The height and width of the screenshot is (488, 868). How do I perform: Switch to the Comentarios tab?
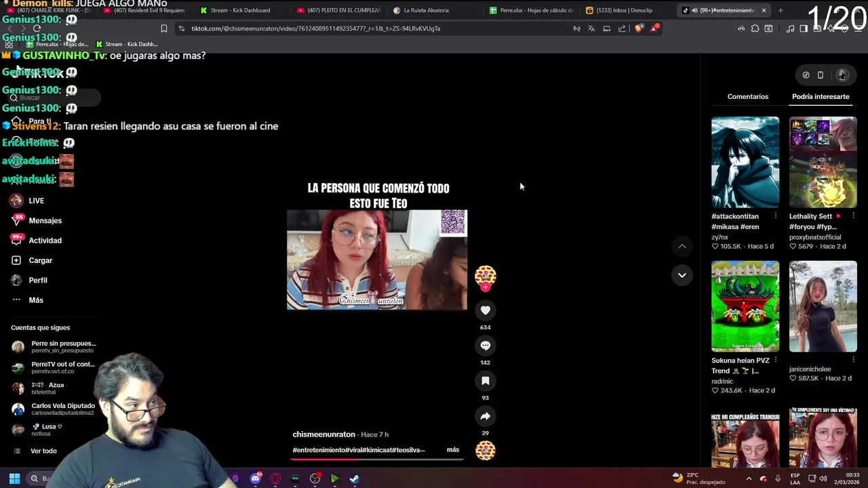pyautogui.click(x=748, y=97)
